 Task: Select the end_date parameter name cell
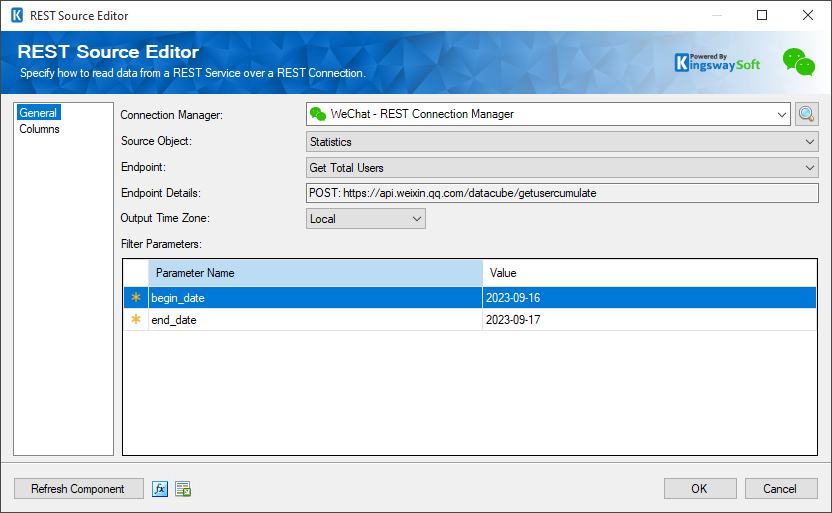coord(315,319)
